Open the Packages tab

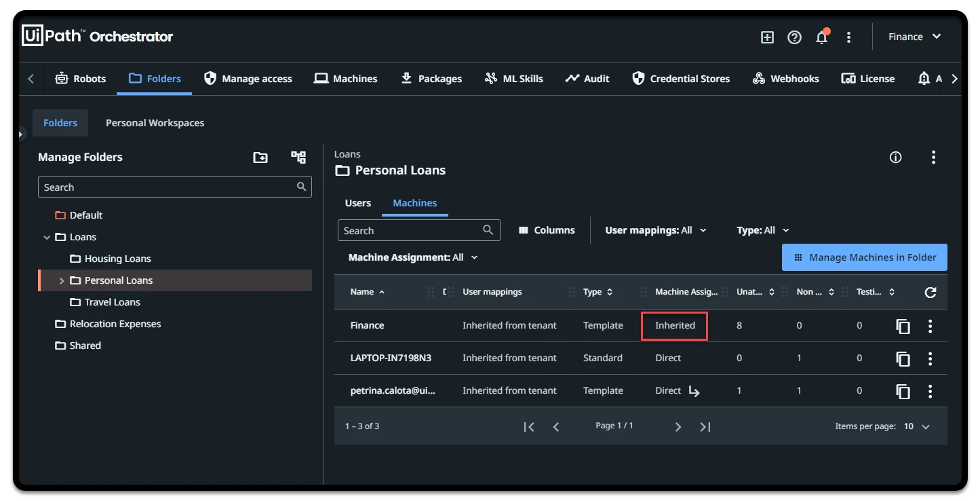coord(431,79)
